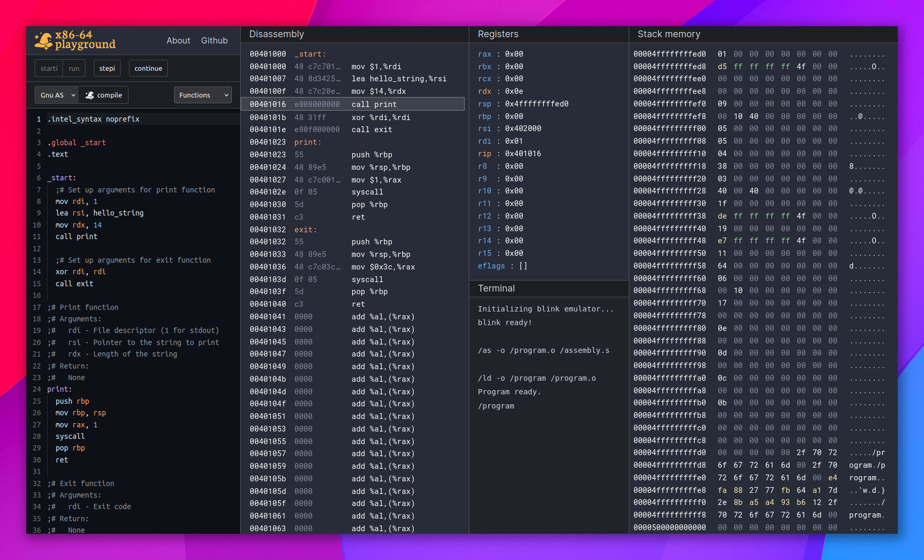Click the Disassembly panel header

coord(276,34)
